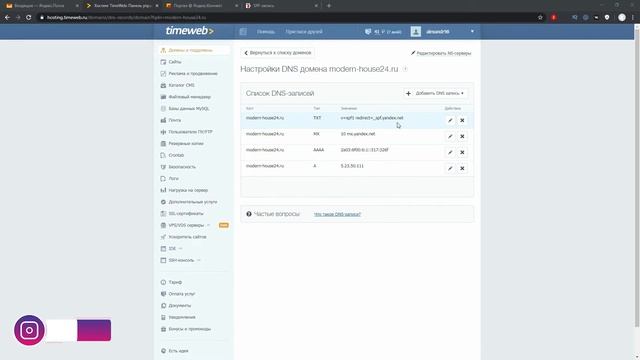
Task: Click the v=spf1 redirect=_spf.yandex.net value
Action: tap(372, 118)
